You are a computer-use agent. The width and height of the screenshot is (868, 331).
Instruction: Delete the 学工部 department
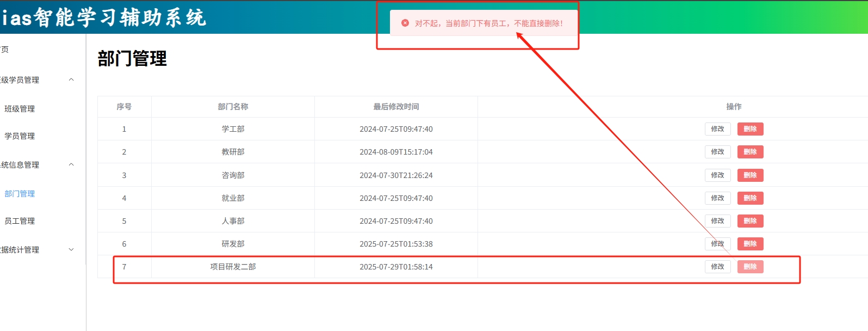click(750, 129)
